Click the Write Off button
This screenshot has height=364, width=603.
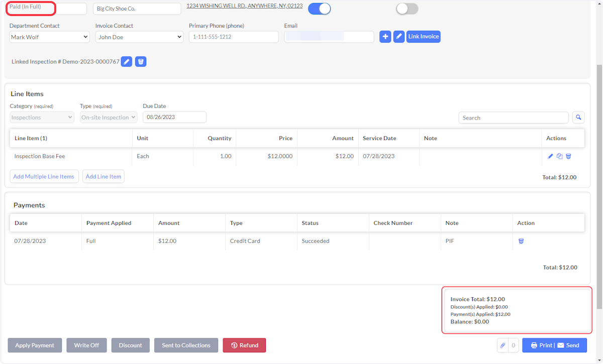pyautogui.click(x=86, y=345)
